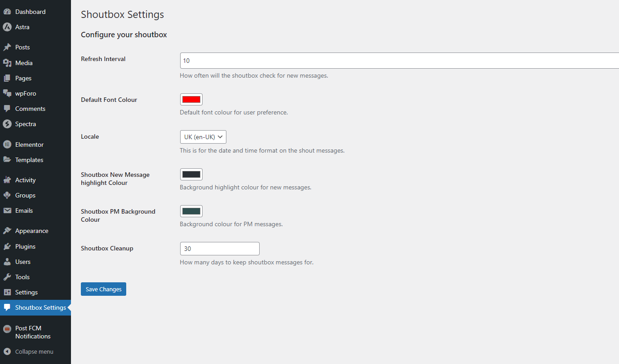Click the Tools wrench icon
The height and width of the screenshot is (364, 619).
coord(7,277)
